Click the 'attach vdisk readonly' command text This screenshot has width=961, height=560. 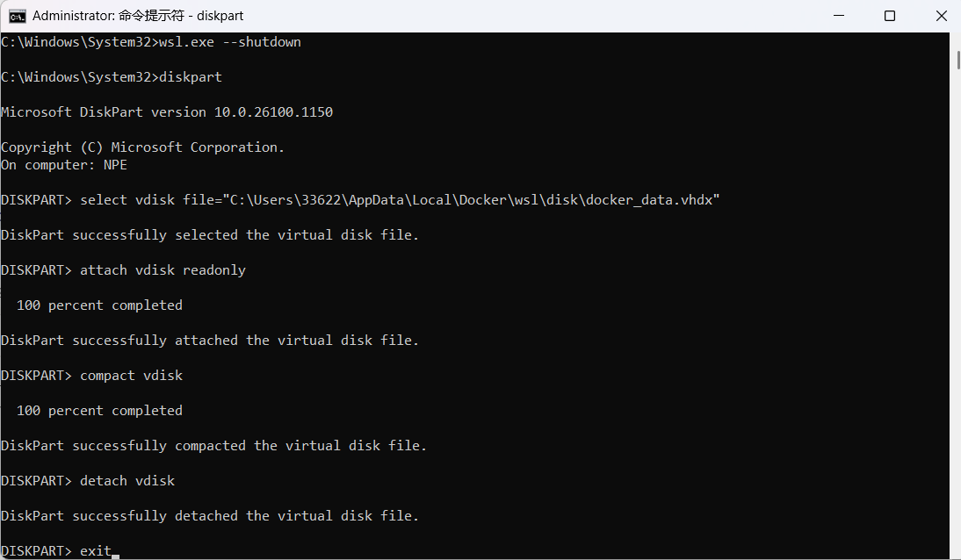coord(163,270)
